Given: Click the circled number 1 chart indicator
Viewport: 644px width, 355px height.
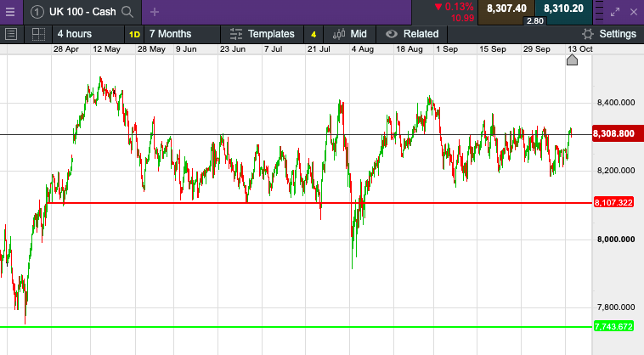Looking at the screenshot, I should [37, 12].
